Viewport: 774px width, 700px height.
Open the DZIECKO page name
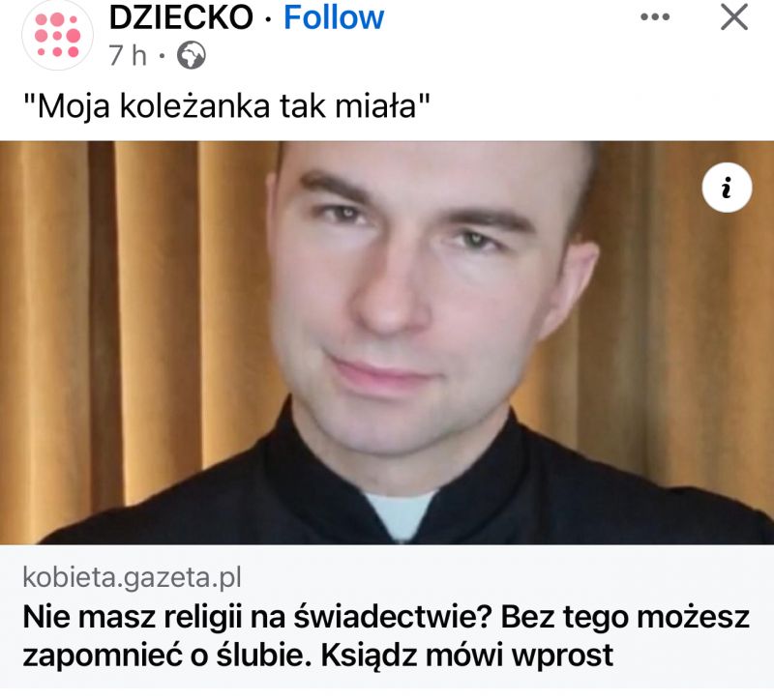(x=181, y=17)
